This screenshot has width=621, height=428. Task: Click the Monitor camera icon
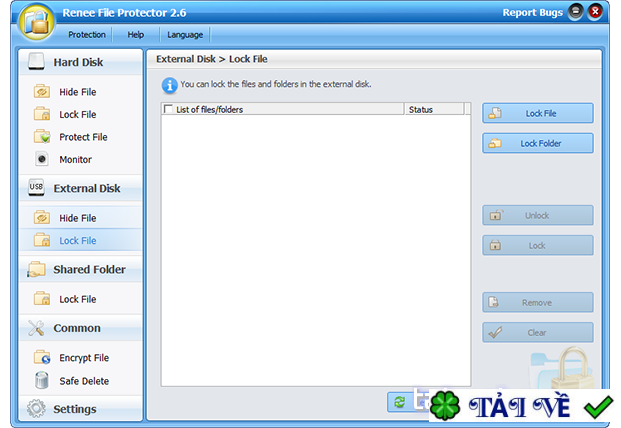[x=42, y=159]
